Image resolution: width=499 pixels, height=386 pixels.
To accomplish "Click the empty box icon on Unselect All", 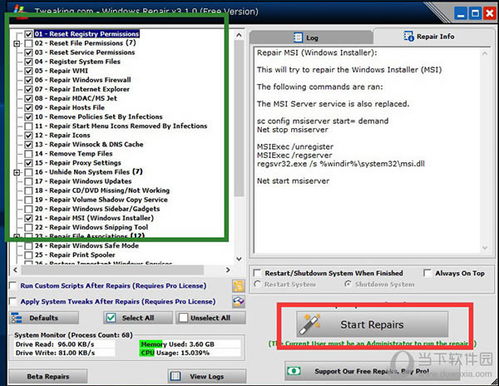I will 183,318.
